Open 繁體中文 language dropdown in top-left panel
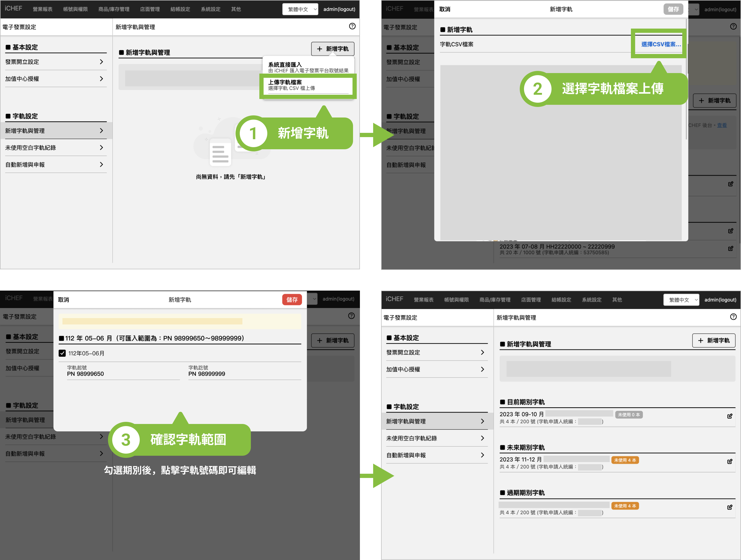The image size is (741, 560). 300,9
